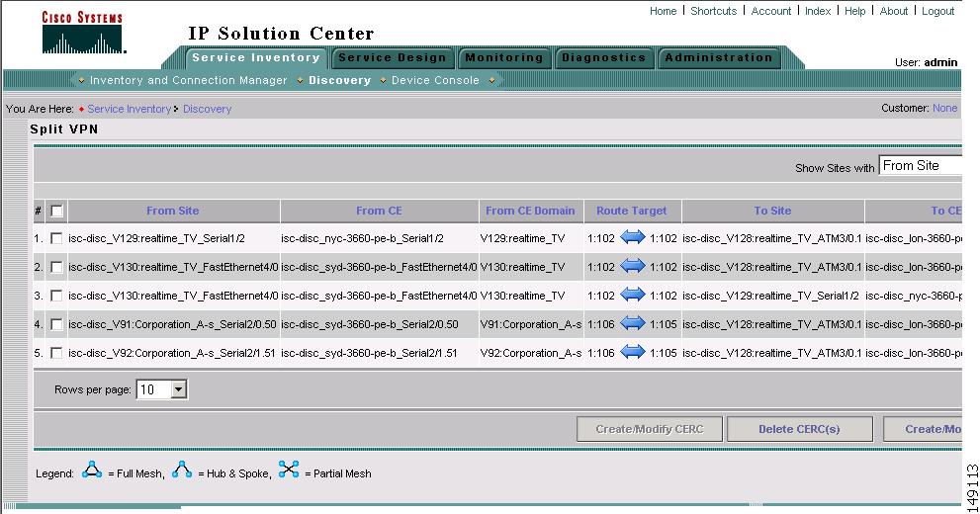The image size is (980, 514).
Task: Click isc-disc_syd-3660-pe-b_Serial2/0.50 From CE cell
Action: click(370, 325)
